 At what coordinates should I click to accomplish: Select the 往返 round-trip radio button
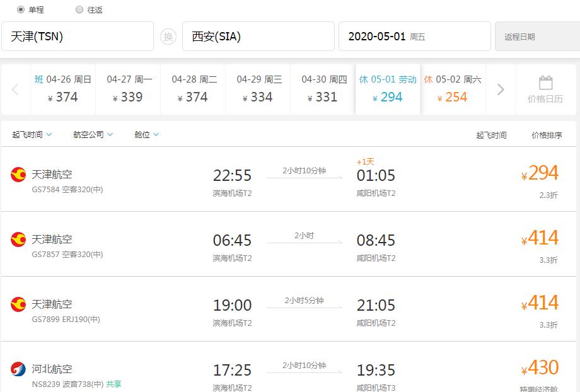coord(79,9)
